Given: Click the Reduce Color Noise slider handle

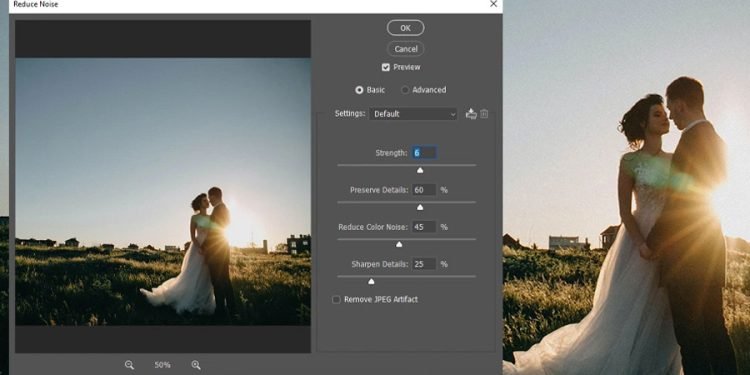Looking at the screenshot, I should click(x=399, y=244).
